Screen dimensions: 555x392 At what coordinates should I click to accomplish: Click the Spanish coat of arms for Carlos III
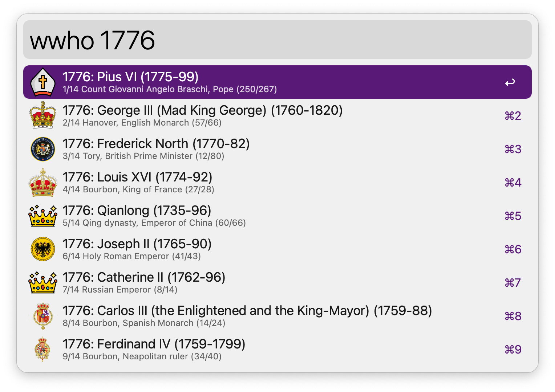tap(43, 316)
